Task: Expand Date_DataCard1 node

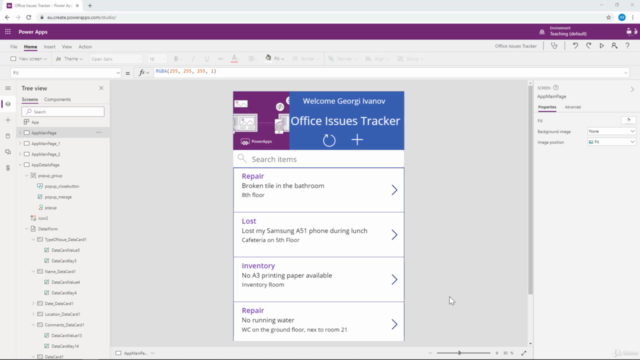Action: 33,303
